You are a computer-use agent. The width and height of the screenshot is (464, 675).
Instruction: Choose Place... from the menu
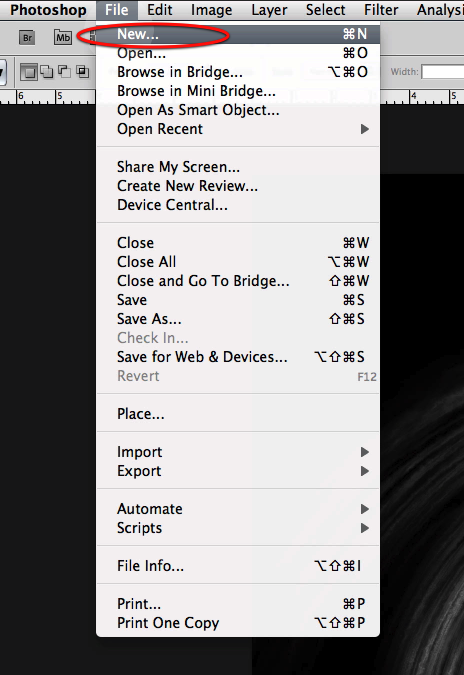click(x=238, y=414)
